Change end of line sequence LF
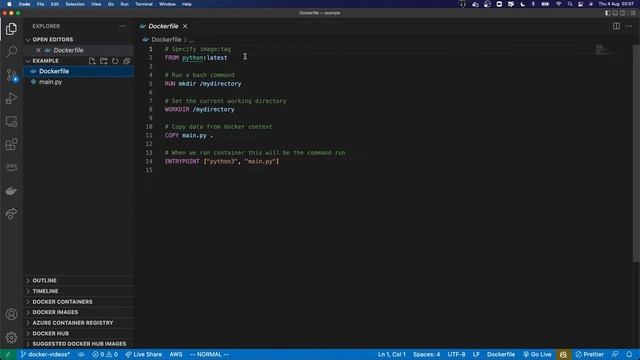Image resolution: width=640 pixels, height=360 pixels. (476, 354)
